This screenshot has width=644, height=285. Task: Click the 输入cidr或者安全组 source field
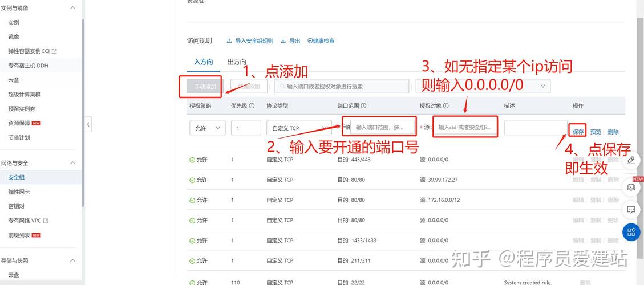[x=466, y=128]
